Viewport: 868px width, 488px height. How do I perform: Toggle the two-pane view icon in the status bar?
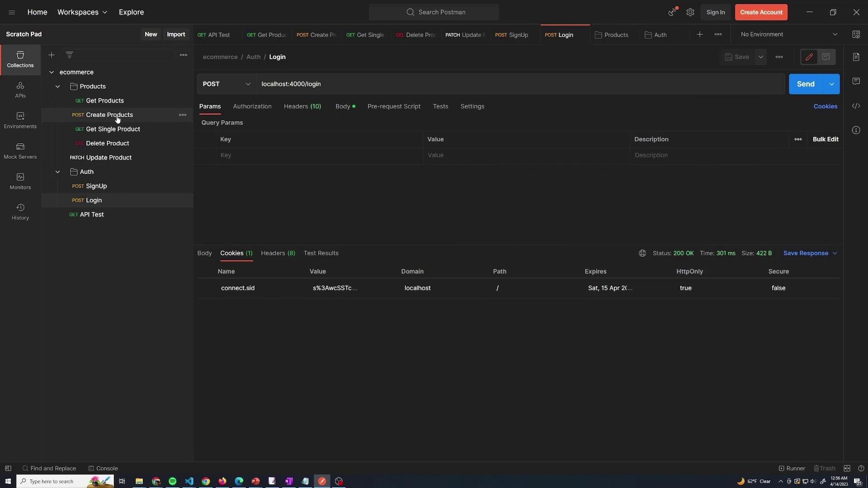click(x=847, y=468)
